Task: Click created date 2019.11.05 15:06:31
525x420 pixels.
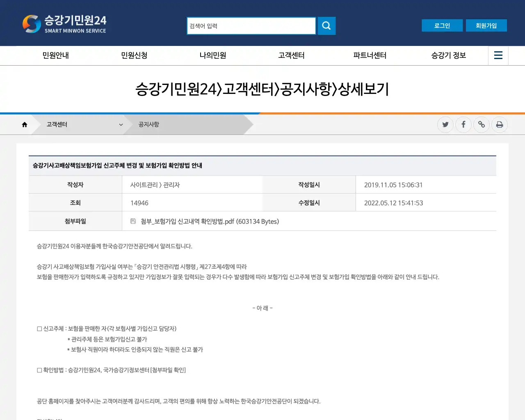Action: point(393,185)
